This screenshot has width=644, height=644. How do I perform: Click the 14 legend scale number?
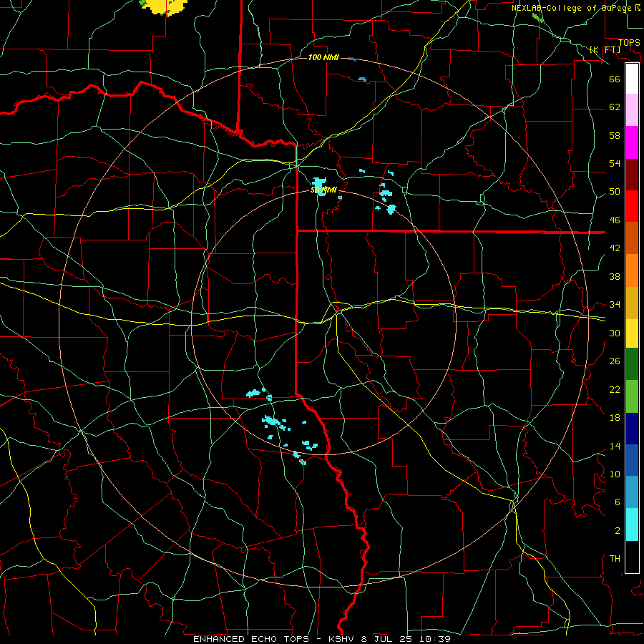pos(615,446)
